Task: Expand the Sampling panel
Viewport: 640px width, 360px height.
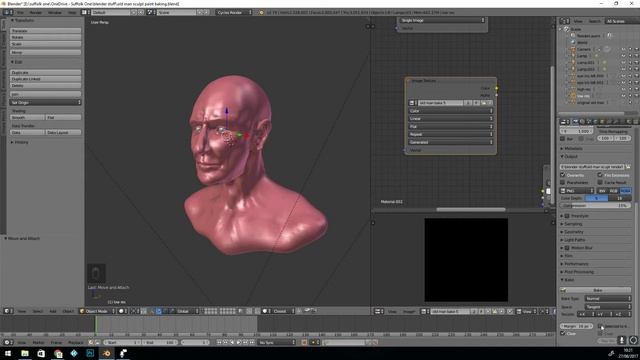Action: (573, 224)
